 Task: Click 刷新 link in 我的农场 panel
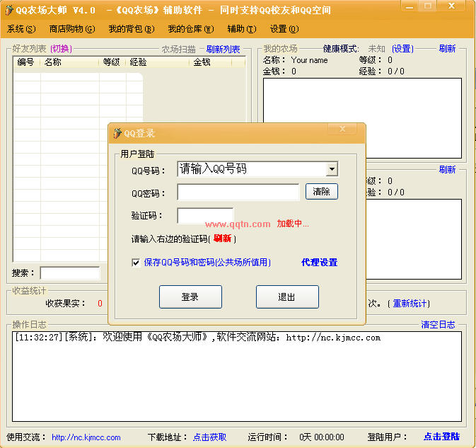click(447, 49)
